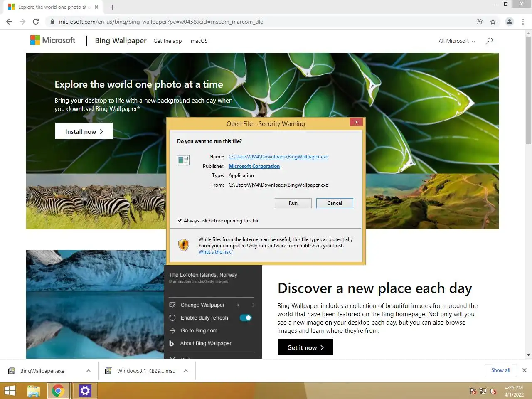Click the 'Discover a new place each day' heading
The height and width of the screenshot is (399, 532).
pos(375,288)
